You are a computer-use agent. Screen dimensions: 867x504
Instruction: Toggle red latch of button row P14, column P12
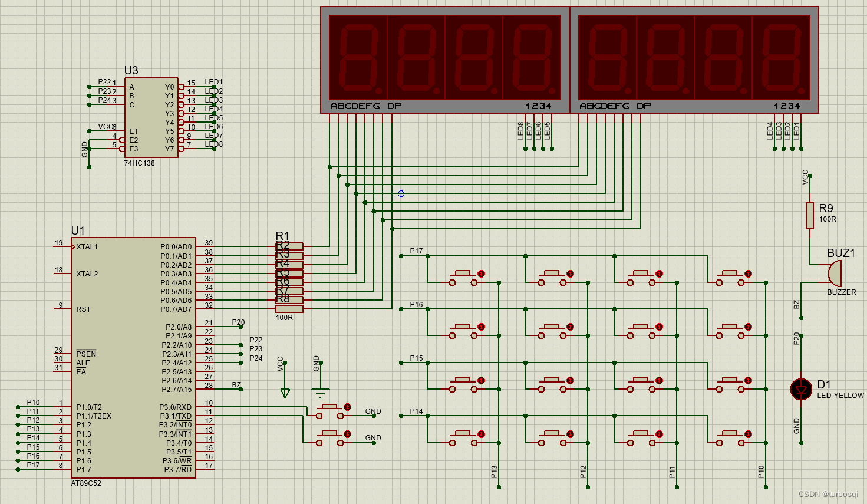[570, 434]
